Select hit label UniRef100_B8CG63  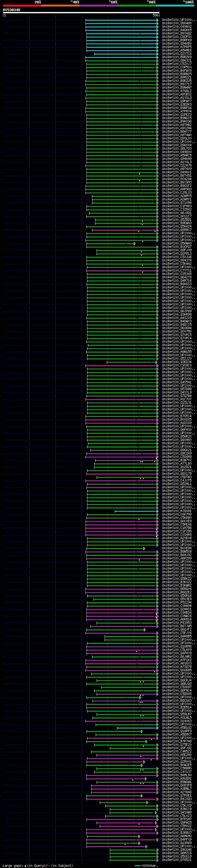177,701
